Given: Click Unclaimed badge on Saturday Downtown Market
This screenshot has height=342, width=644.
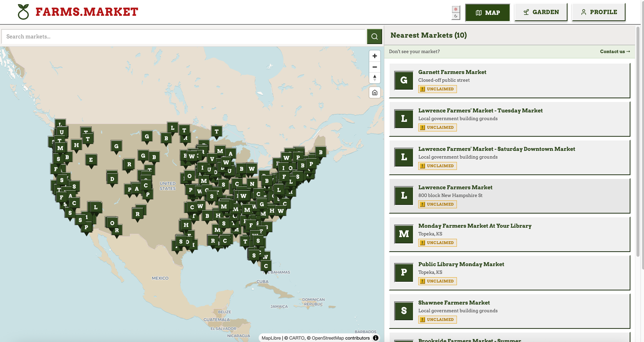Looking at the screenshot, I should [437, 166].
